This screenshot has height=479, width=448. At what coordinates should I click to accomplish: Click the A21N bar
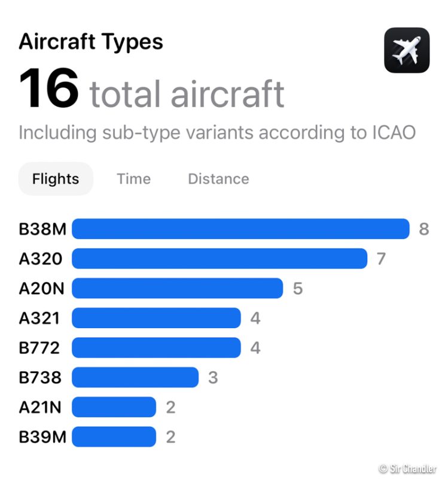coord(114,407)
